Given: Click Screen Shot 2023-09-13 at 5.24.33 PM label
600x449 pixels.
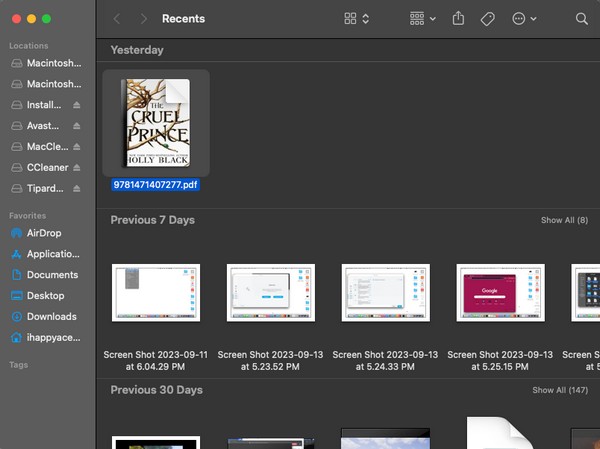Looking at the screenshot, I should tap(385, 361).
